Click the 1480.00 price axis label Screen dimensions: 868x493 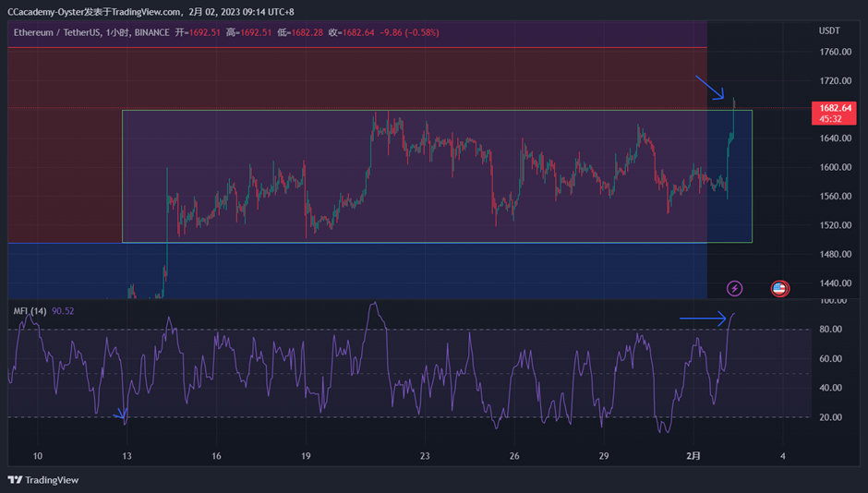tap(834, 255)
